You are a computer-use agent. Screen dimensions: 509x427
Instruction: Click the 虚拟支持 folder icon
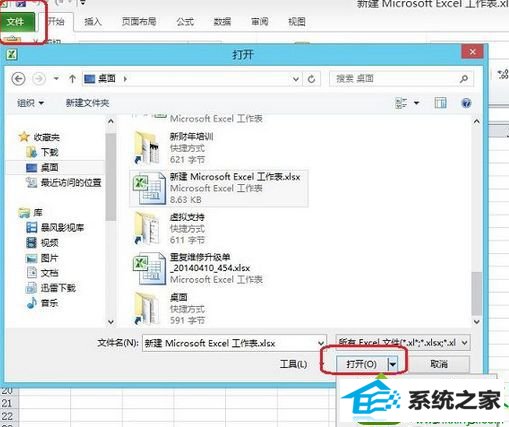146,228
